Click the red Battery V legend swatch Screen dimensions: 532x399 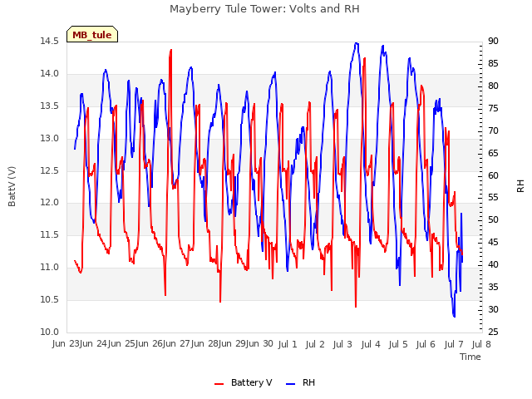219,383
